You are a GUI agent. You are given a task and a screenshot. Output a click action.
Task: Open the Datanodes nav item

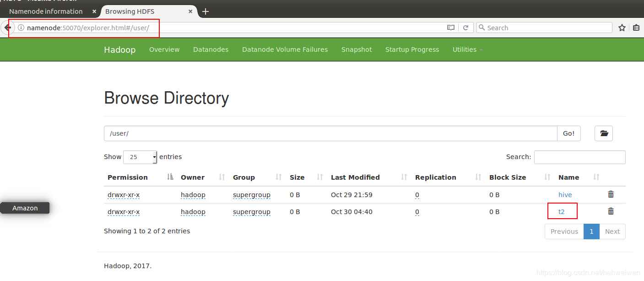(x=211, y=50)
